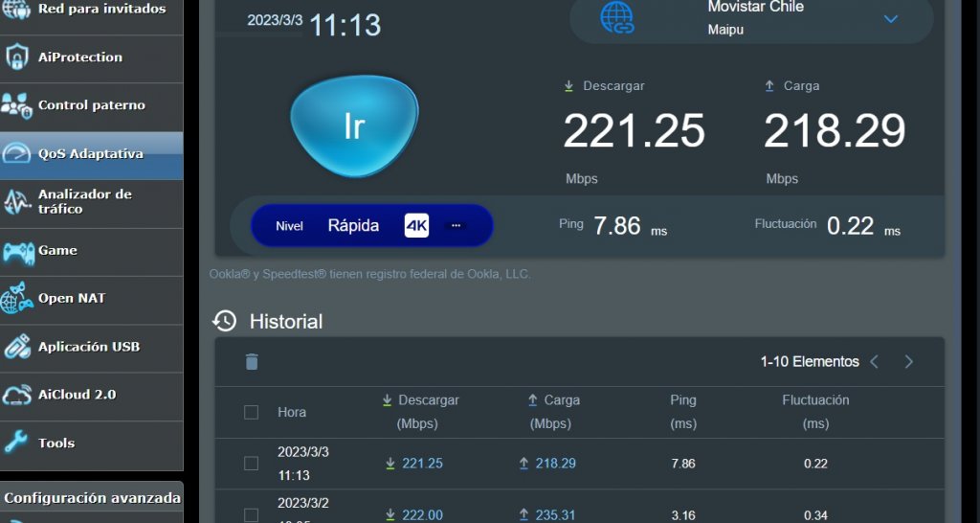Check the 2023/3/3 11:13 history row
This screenshot has width=980, height=523.
click(252, 464)
